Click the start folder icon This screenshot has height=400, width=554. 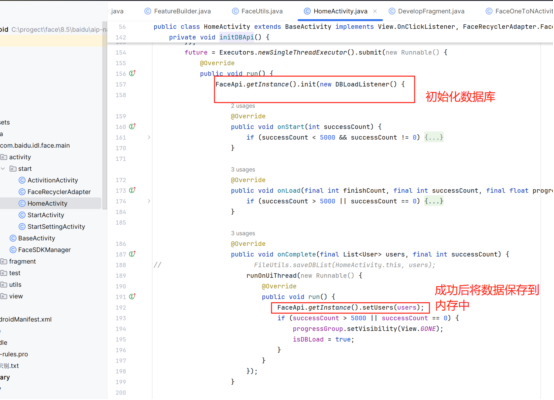(x=13, y=169)
